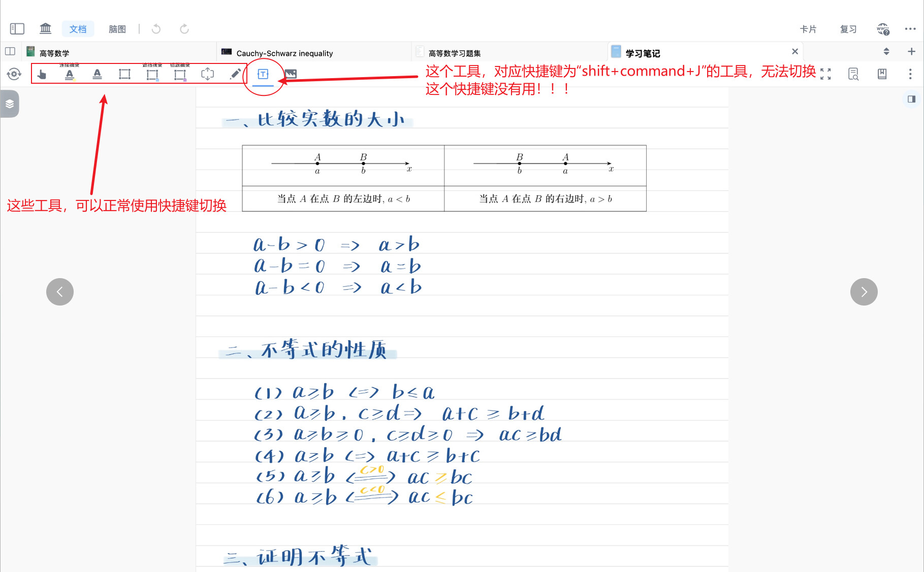Screen dimensions: 924x572
Task: Add a new document tab
Action: point(911,51)
